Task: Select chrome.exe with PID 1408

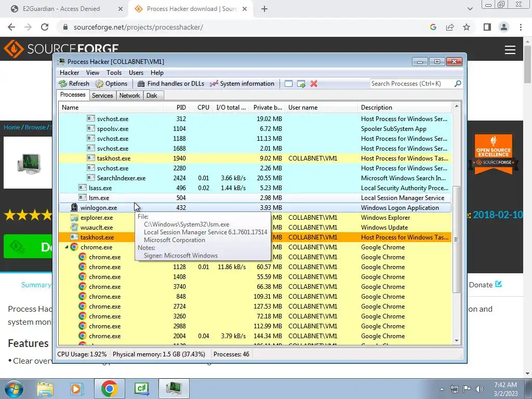Action: [x=255, y=276]
